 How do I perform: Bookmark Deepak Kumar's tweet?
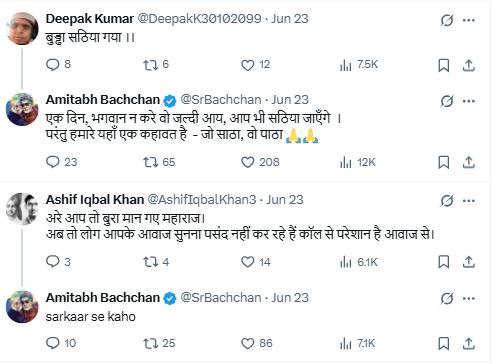443,65
